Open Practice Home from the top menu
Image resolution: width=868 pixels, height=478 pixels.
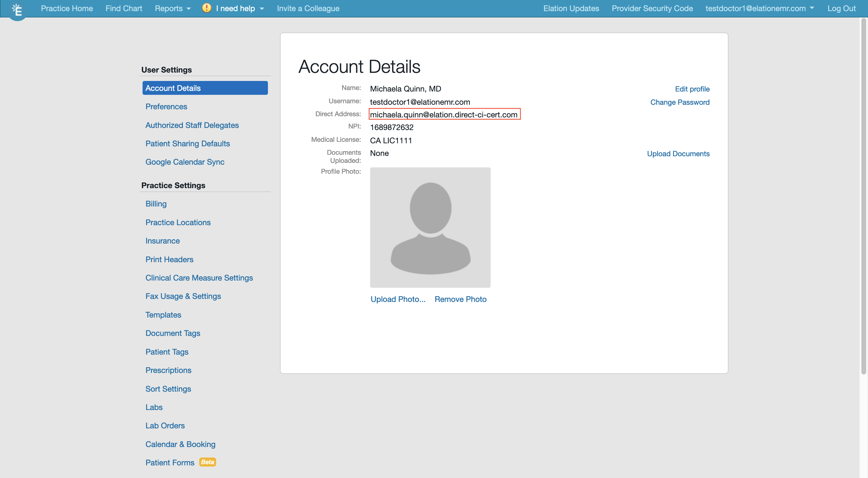(66, 8)
